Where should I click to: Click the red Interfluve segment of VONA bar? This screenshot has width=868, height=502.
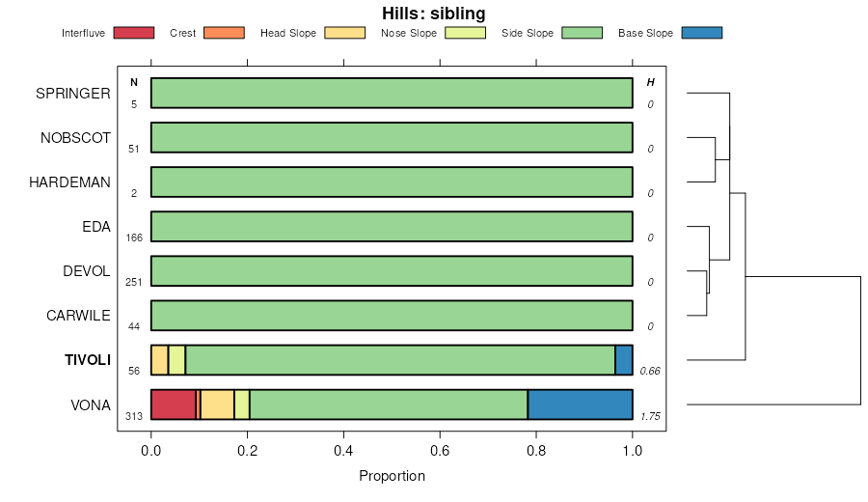tap(173, 404)
